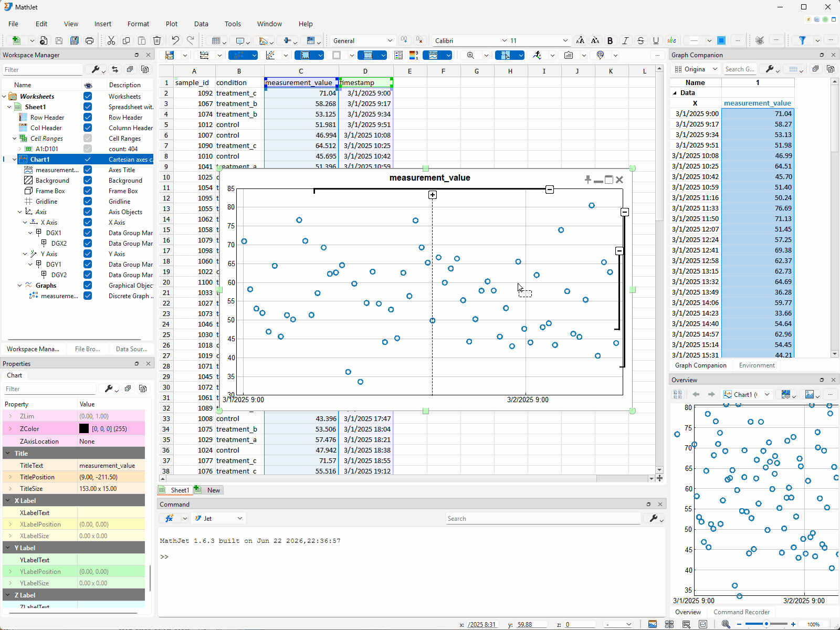Toggle visibility checkbox for Gridline
Viewport: 840px width, 630px height.
coord(88,201)
